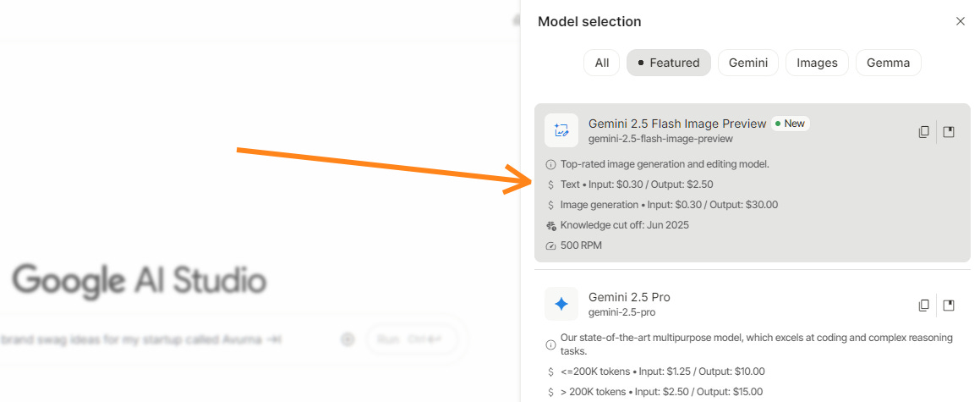Copy Gemini 2.5 Flash Image Preview model ID

point(923,132)
